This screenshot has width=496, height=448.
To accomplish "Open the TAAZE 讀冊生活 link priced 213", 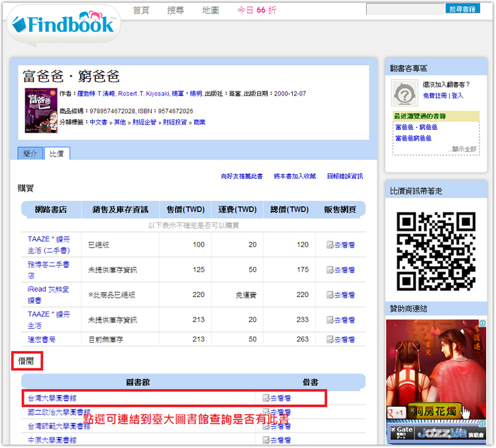I will [x=49, y=320].
